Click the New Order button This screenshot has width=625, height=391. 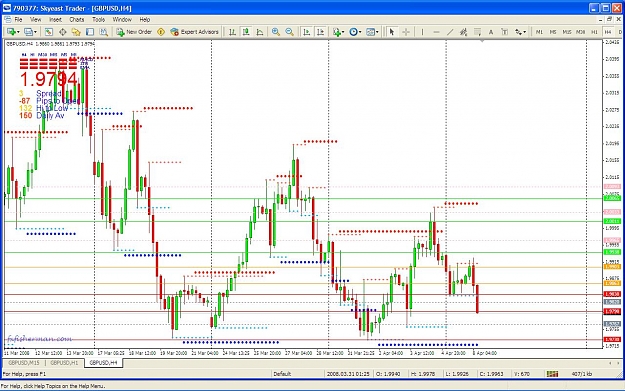tap(134, 32)
